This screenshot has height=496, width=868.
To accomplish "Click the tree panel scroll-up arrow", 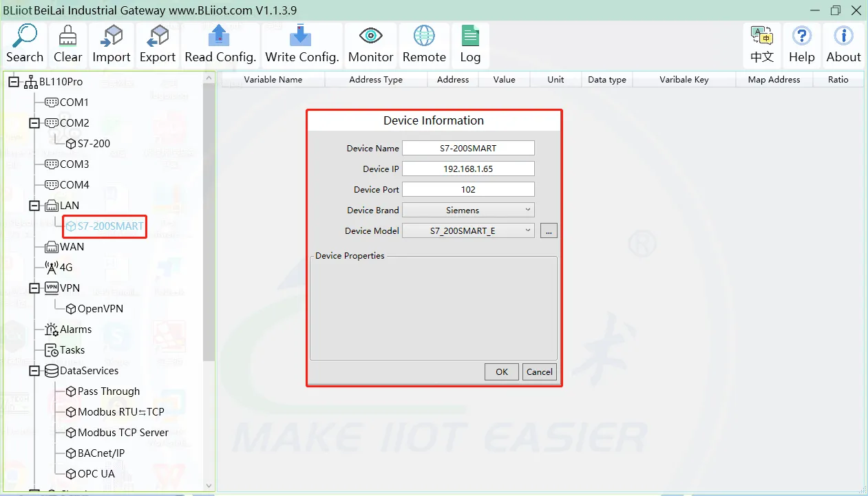I will [x=209, y=78].
